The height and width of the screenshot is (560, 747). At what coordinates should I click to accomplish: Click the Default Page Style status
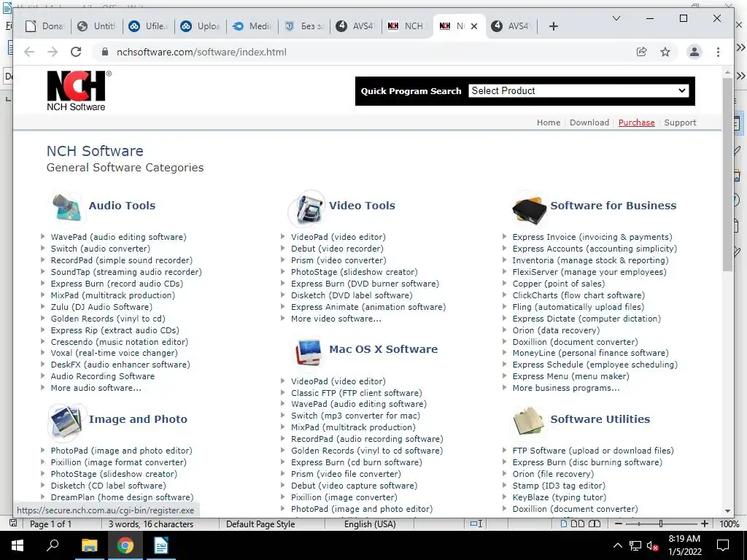[260, 524]
